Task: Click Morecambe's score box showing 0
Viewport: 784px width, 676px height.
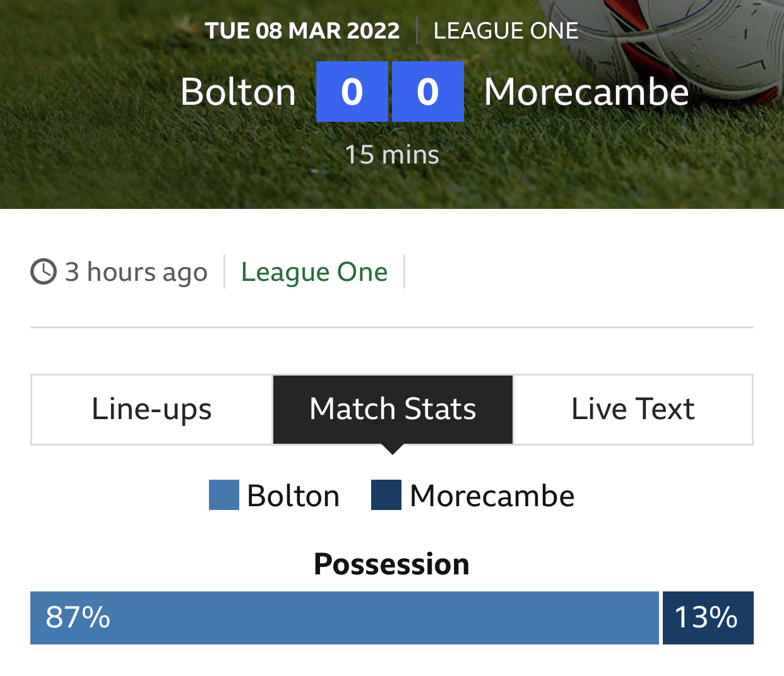Action: tap(428, 92)
